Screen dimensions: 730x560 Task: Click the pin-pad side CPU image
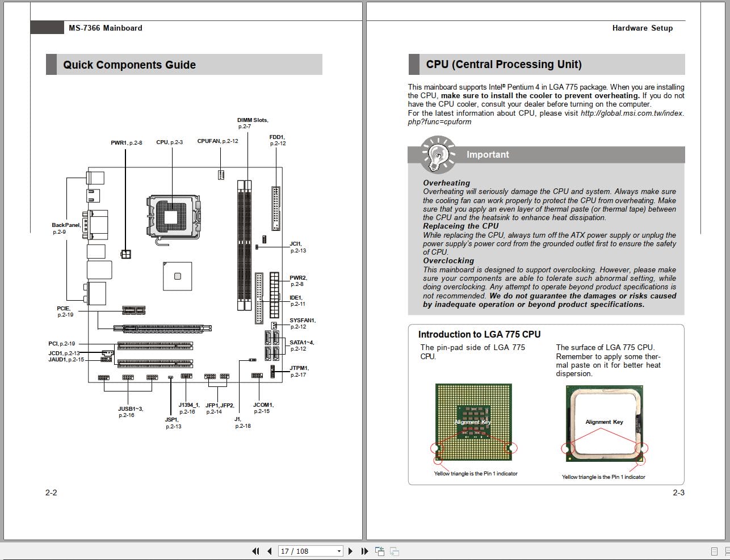click(x=474, y=421)
